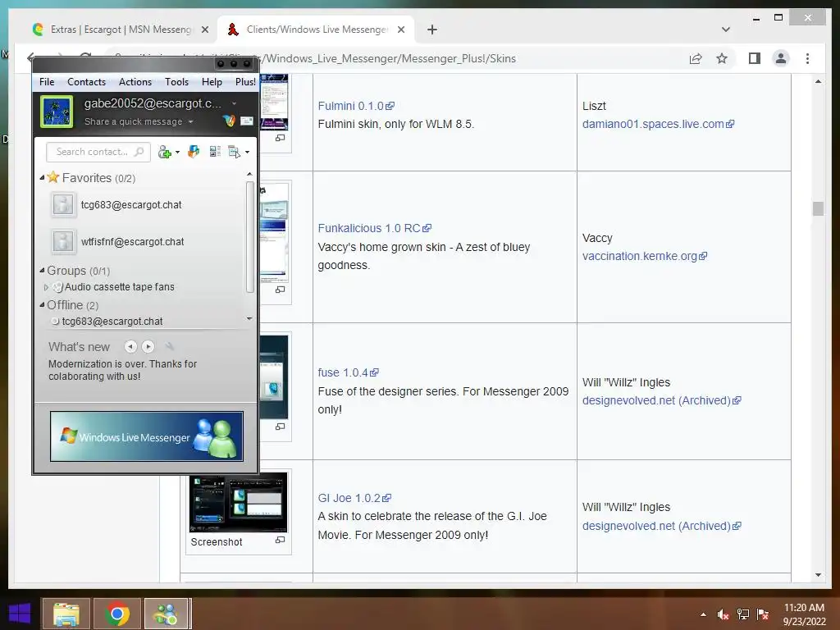Open the Funkalicious 1.0 RC link
The image size is (840, 630).
pos(374,228)
